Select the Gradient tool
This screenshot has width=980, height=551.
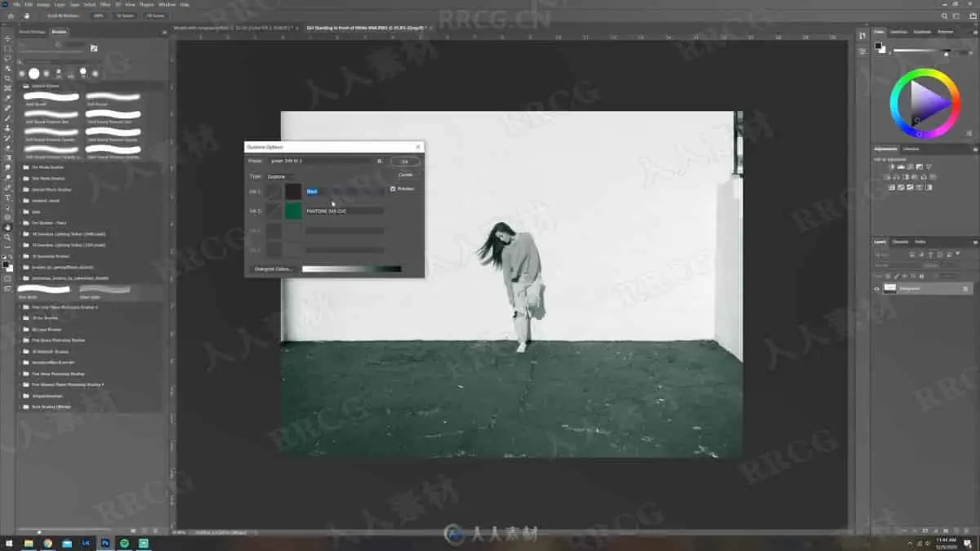point(8,158)
